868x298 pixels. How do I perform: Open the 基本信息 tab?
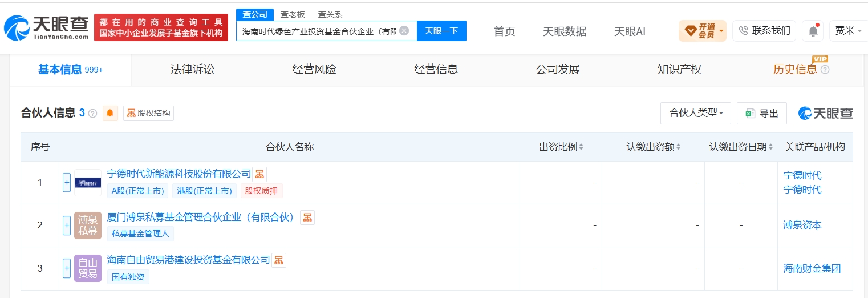(x=70, y=70)
